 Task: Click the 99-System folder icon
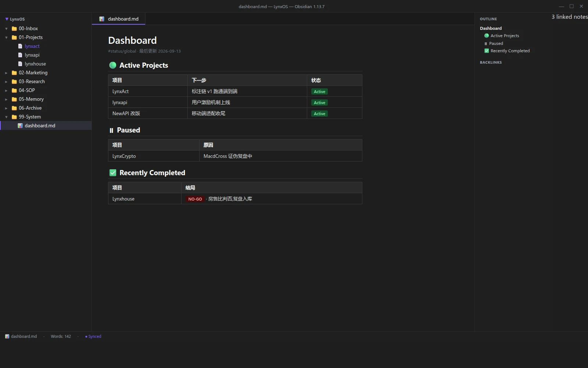tap(14, 117)
